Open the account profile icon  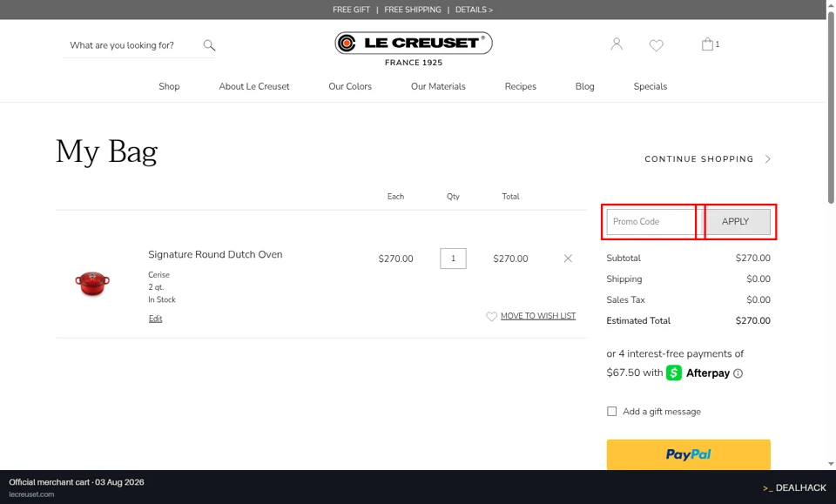(617, 44)
